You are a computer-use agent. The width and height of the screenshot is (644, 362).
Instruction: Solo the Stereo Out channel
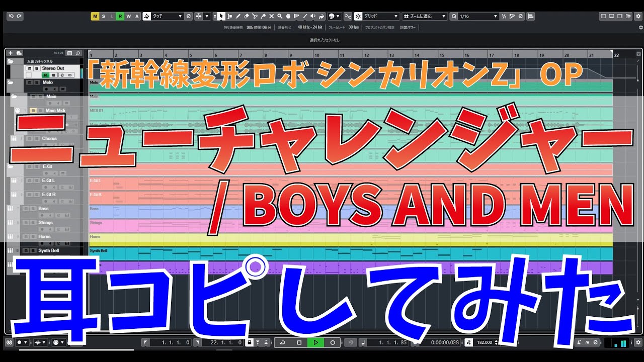(36, 68)
